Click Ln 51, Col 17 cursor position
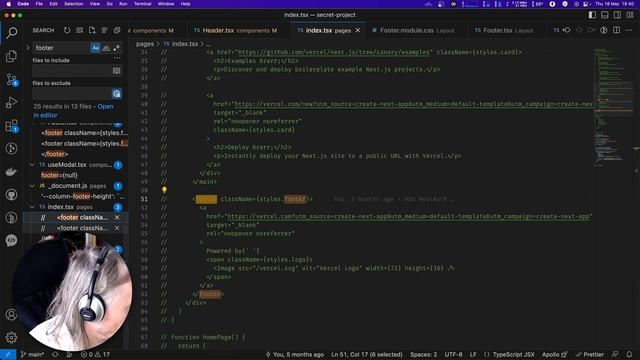 (367, 354)
